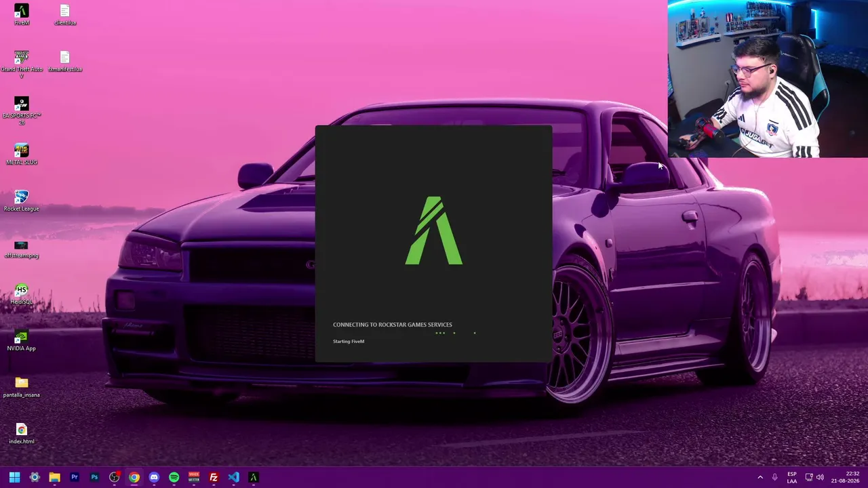Viewport: 868px width, 488px height.
Task: Open network settings from the tray
Action: [809, 477]
